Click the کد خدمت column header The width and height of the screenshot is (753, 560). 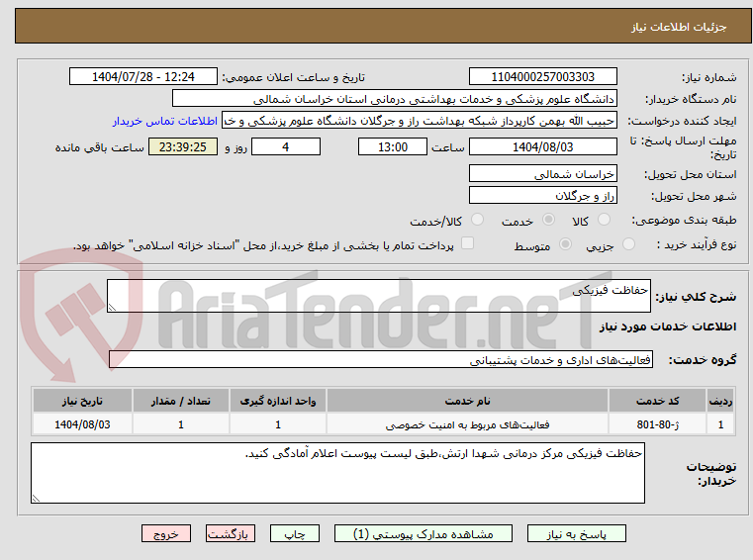pos(657,401)
